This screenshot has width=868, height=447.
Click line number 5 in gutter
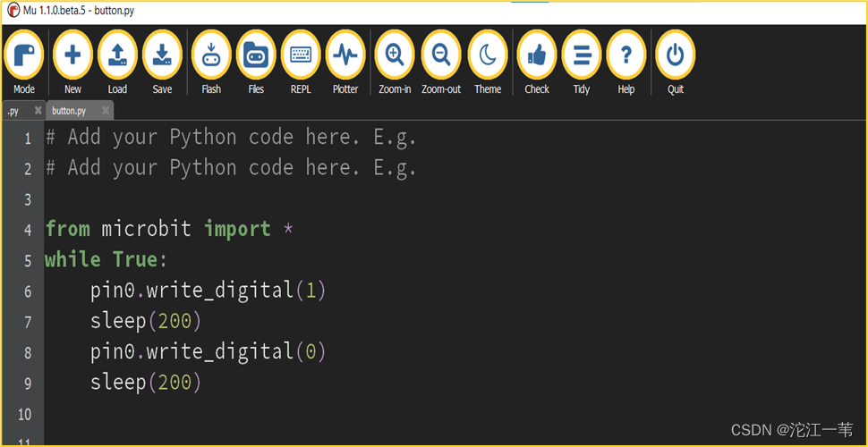click(x=28, y=260)
